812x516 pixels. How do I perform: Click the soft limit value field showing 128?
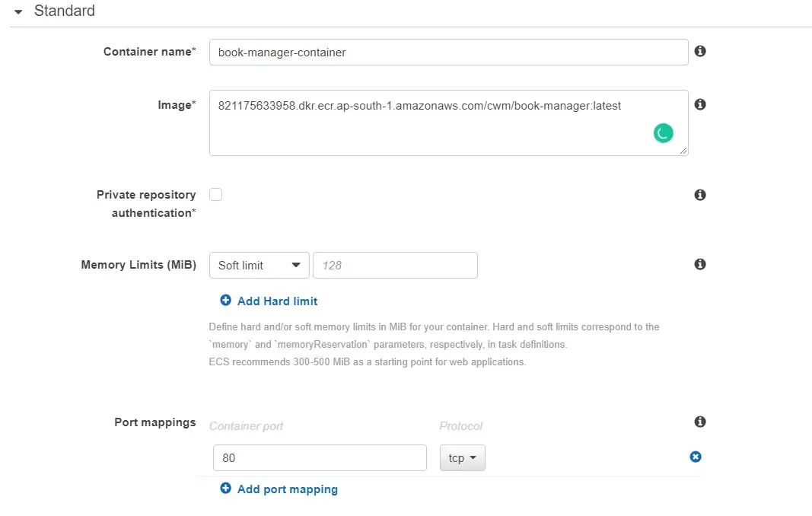(x=395, y=265)
